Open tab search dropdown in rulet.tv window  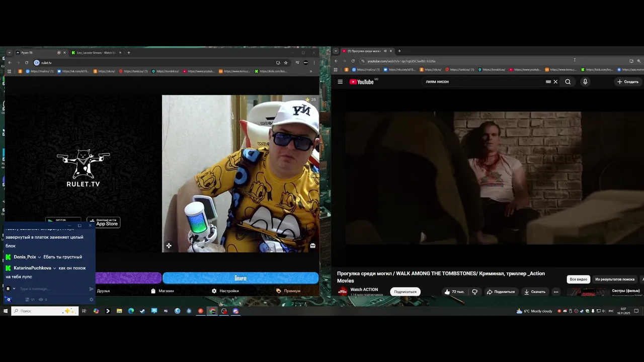pos(9,52)
